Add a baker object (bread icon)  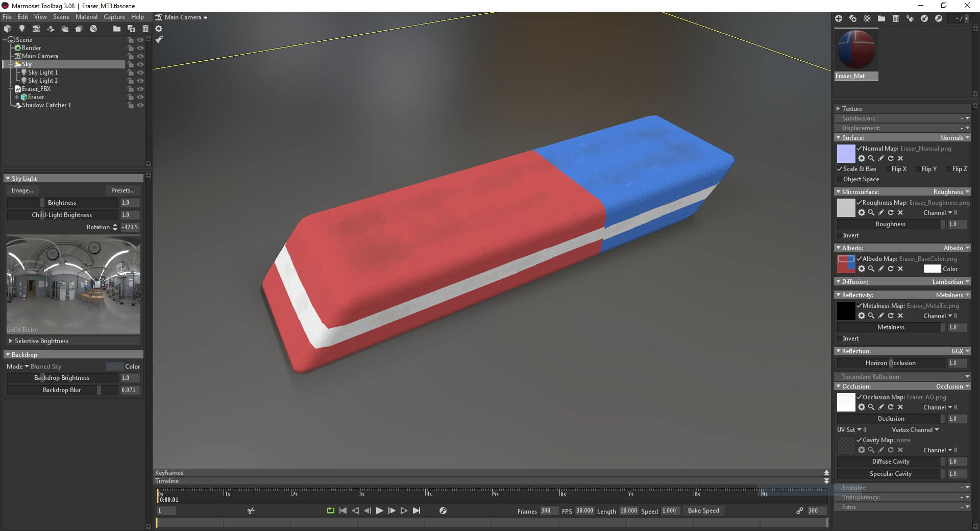pyautogui.click(x=79, y=29)
